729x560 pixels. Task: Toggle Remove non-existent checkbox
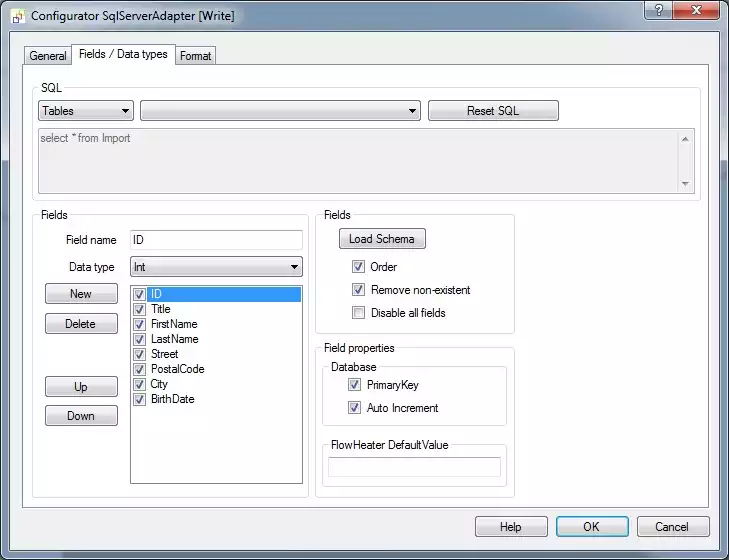358,290
